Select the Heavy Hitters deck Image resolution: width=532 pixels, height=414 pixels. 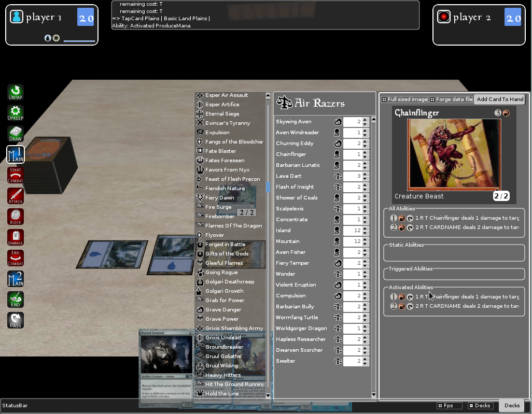(x=223, y=375)
